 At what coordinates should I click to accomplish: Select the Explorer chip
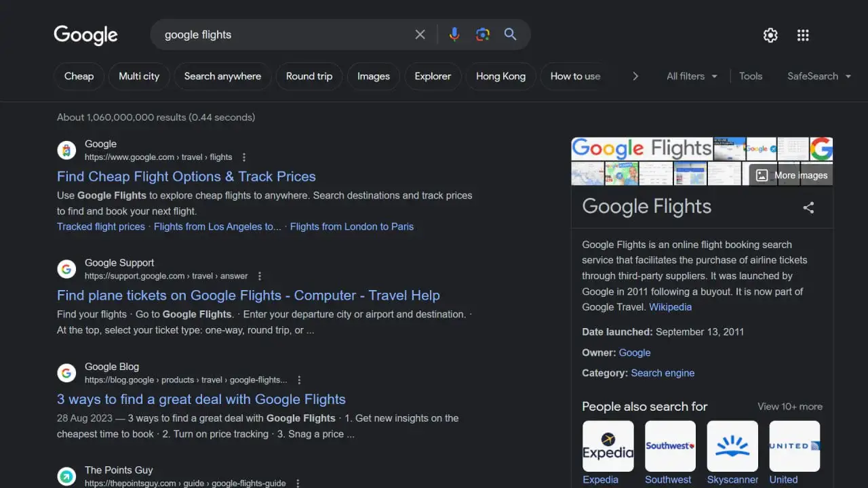[433, 76]
